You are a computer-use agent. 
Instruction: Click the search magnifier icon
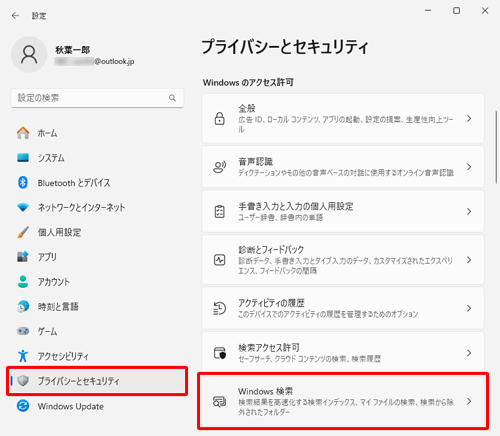pyautogui.click(x=172, y=98)
